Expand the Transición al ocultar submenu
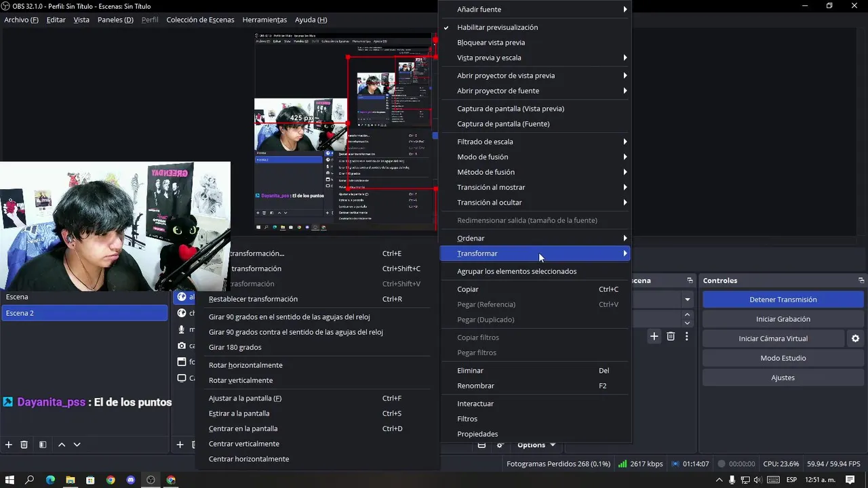868x488 pixels. coord(536,203)
